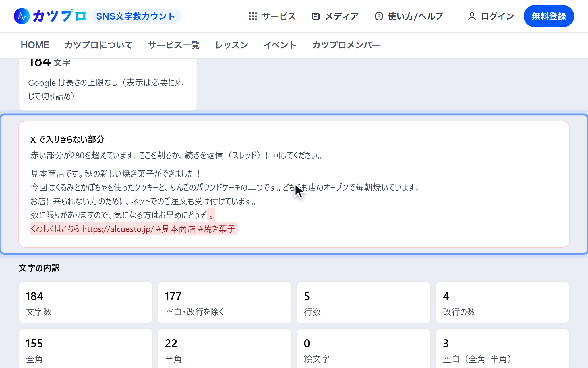Click the 155 全角 card
Image resolution: width=588 pixels, height=368 pixels.
(86, 348)
